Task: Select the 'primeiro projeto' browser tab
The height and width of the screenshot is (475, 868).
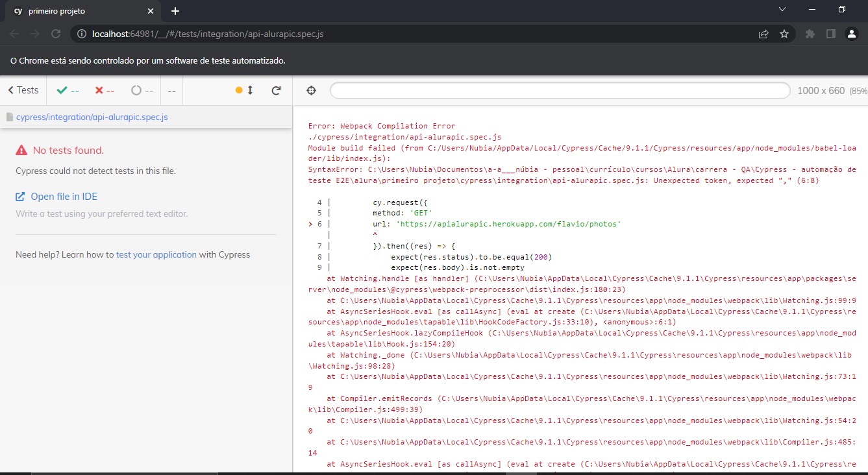Action: (83, 11)
